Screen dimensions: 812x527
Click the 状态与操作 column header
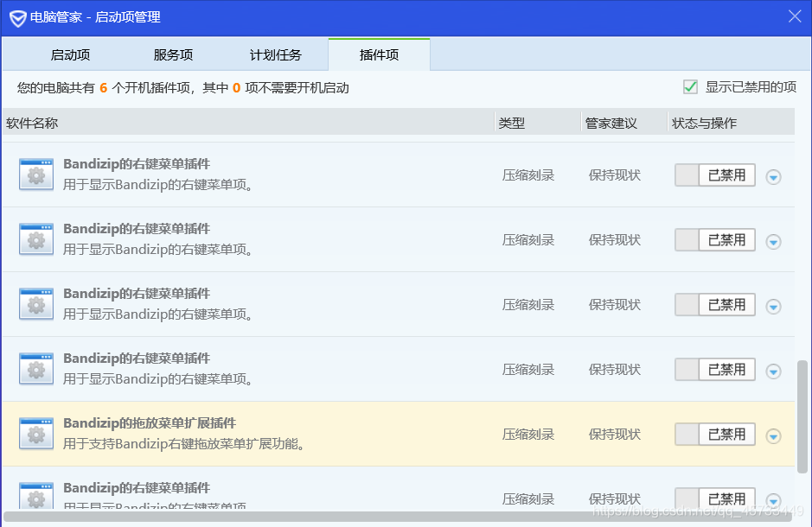pos(731,123)
